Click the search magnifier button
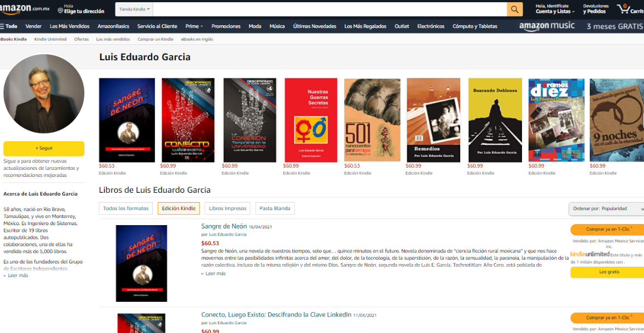The width and height of the screenshot is (644, 333). (515, 9)
